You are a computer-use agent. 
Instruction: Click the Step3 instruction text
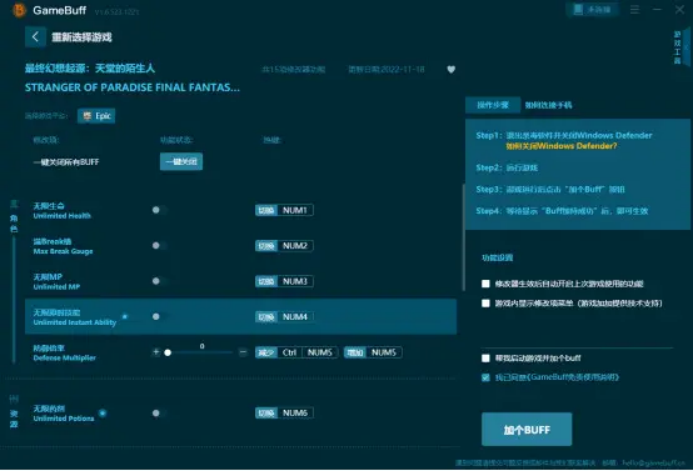tap(550, 189)
